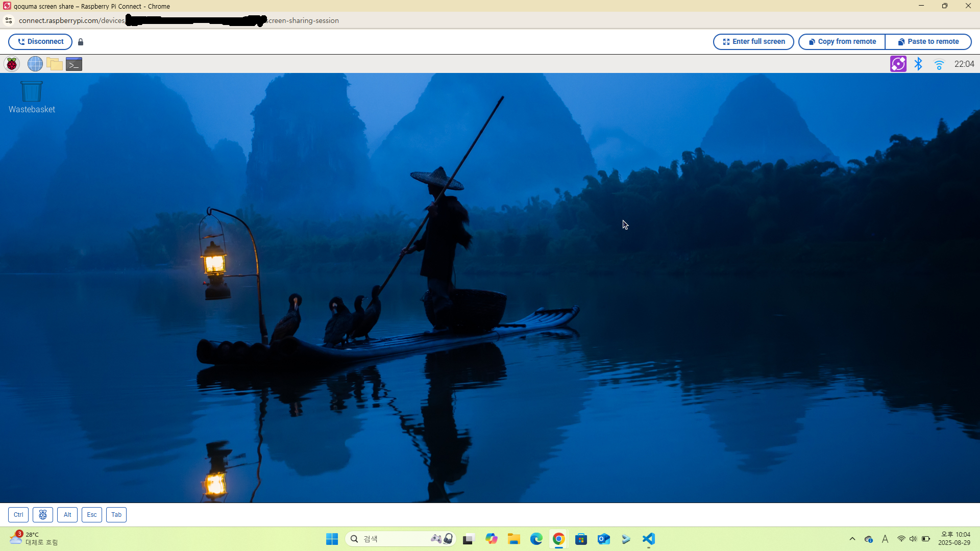This screenshot has height=551, width=980.
Task: Open the Wi-Fi network menu on Pi
Action: point(939,64)
